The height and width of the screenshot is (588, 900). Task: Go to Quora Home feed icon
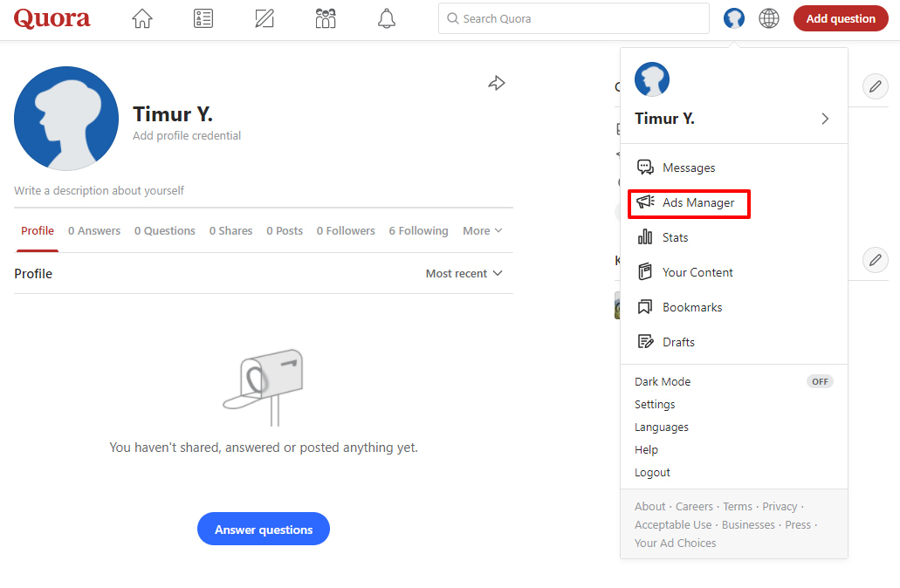[142, 18]
